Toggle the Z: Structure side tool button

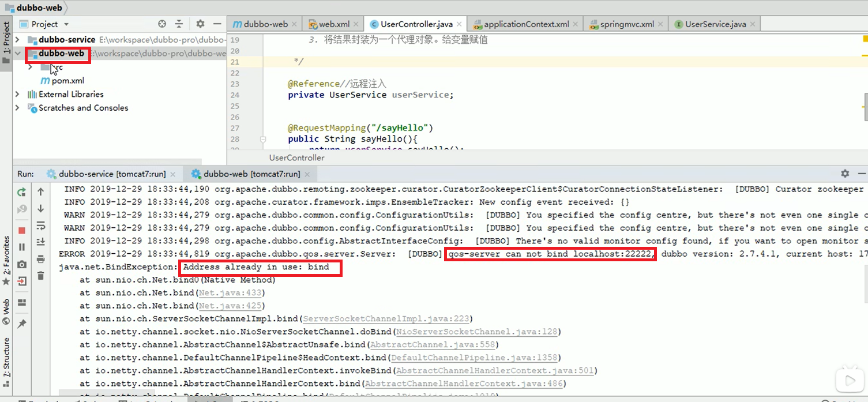click(6, 362)
